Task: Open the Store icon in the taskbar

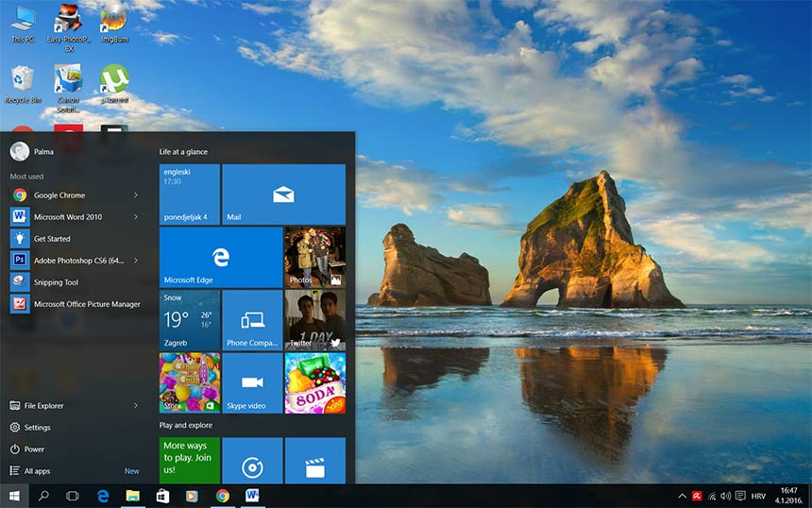Action: (162, 496)
